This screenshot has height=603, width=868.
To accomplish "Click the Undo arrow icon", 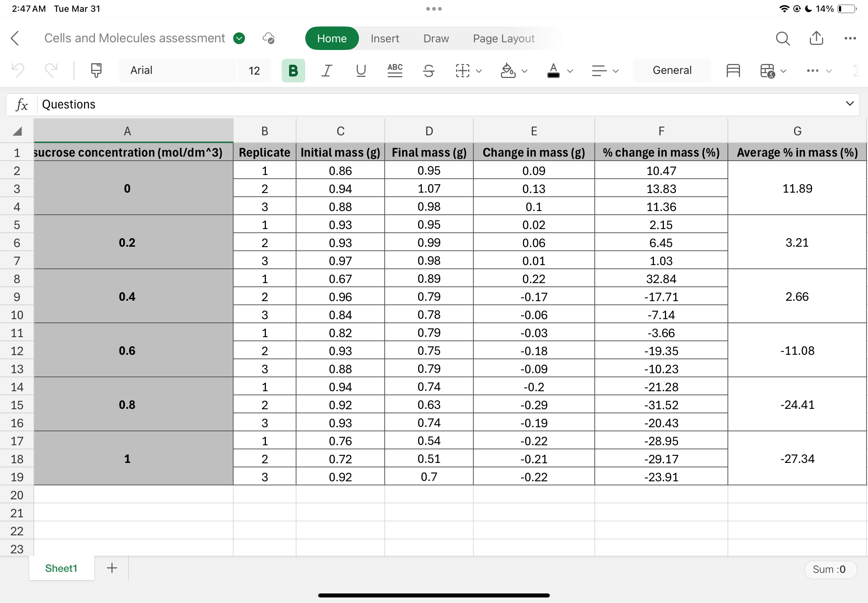I will click(18, 70).
